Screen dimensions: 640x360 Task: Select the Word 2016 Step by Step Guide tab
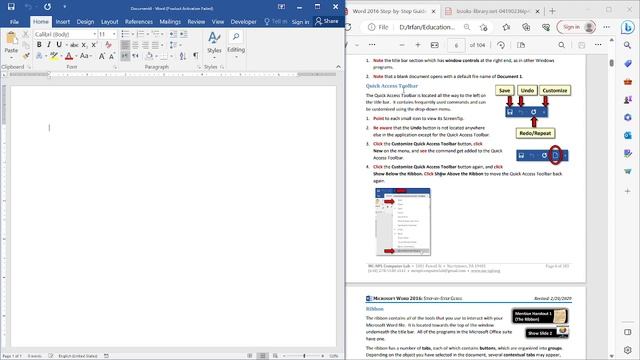coord(389,11)
